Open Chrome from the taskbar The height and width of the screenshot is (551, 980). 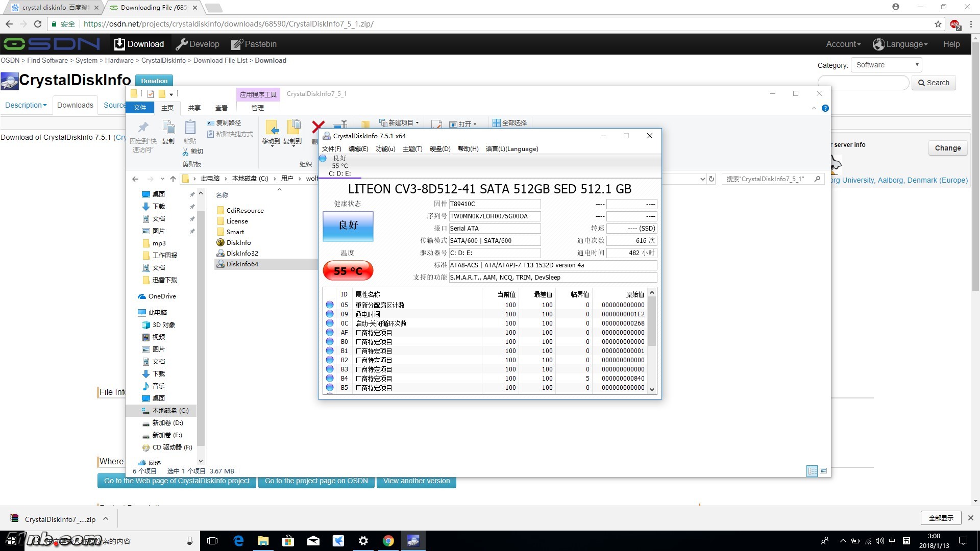[x=388, y=541]
